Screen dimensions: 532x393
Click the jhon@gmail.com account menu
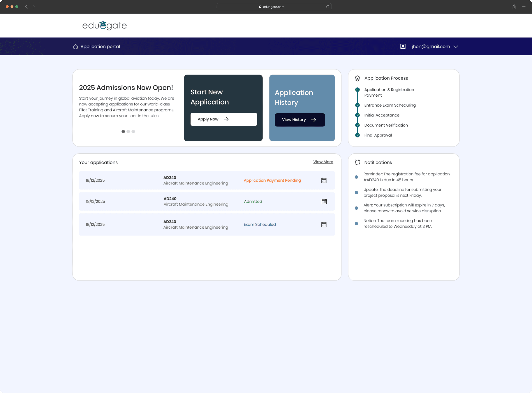pos(430,46)
